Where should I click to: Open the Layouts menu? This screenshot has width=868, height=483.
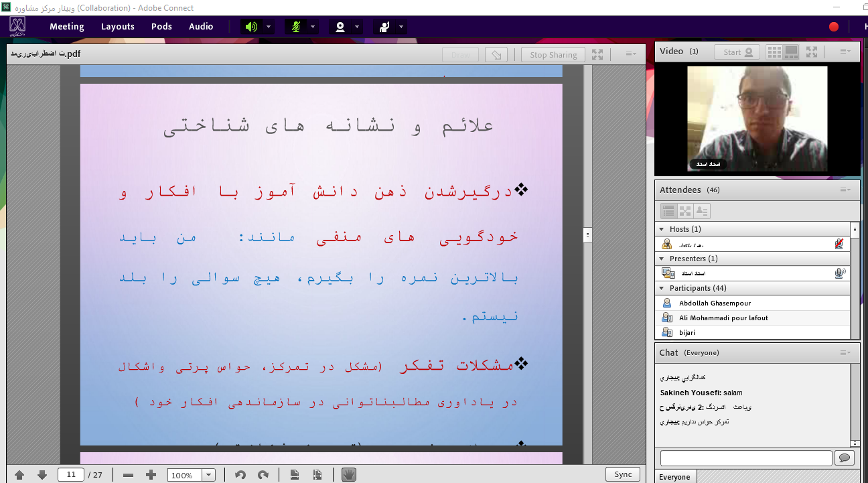tap(118, 27)
